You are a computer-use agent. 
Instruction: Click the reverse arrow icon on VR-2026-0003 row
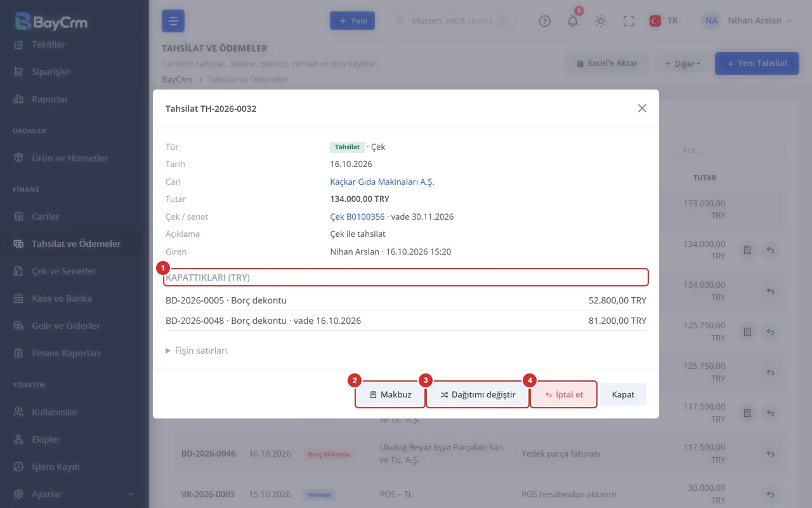770,495
